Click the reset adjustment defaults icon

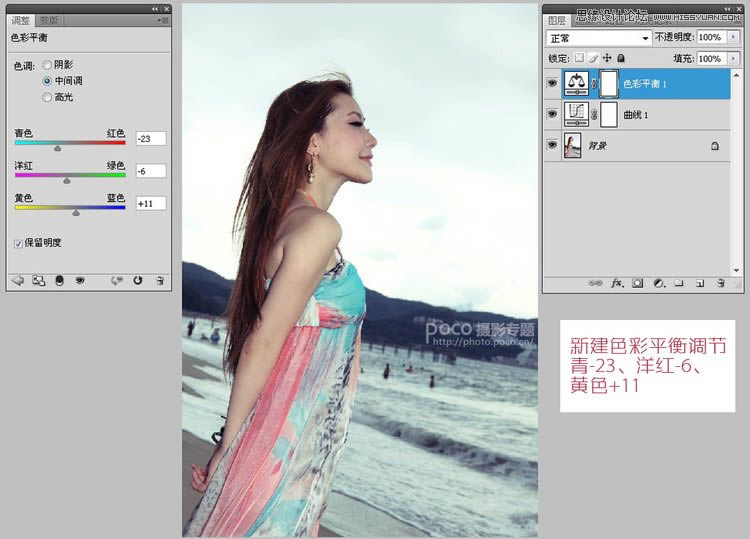click(x=137, y=281)
